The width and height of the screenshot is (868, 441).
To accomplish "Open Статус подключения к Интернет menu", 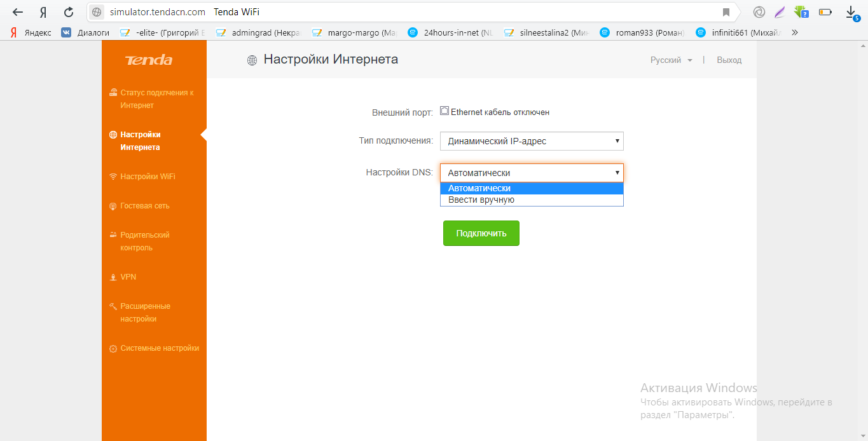I will tap(156, 99).
